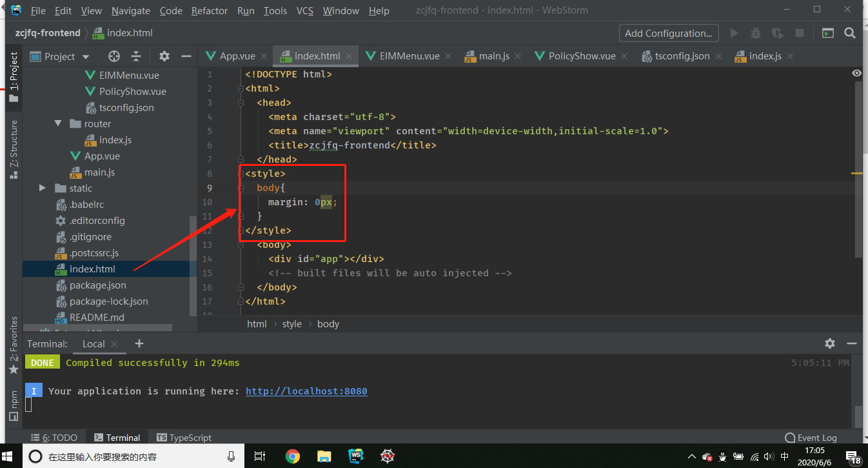Click the Event Log button
This screenshot has height=468, width=868.
point(816,438)
